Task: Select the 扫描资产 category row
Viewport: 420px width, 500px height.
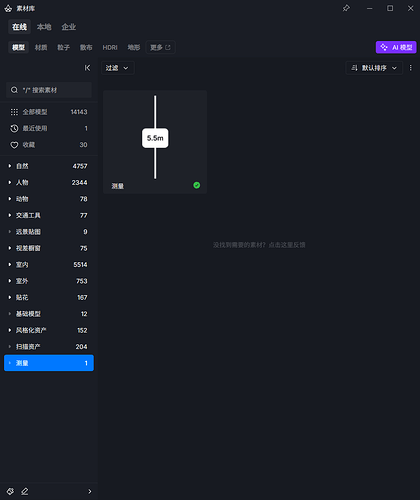Action: click(x=49, y=347)
